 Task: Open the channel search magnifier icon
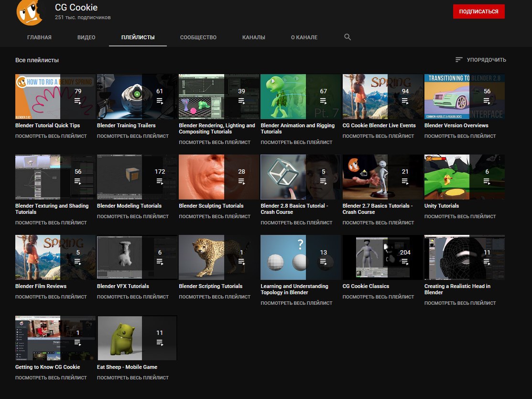point(347,37)
